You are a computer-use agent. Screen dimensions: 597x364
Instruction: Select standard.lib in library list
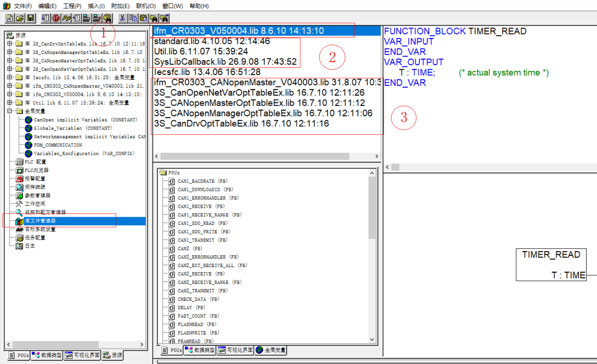click(212, 41)
